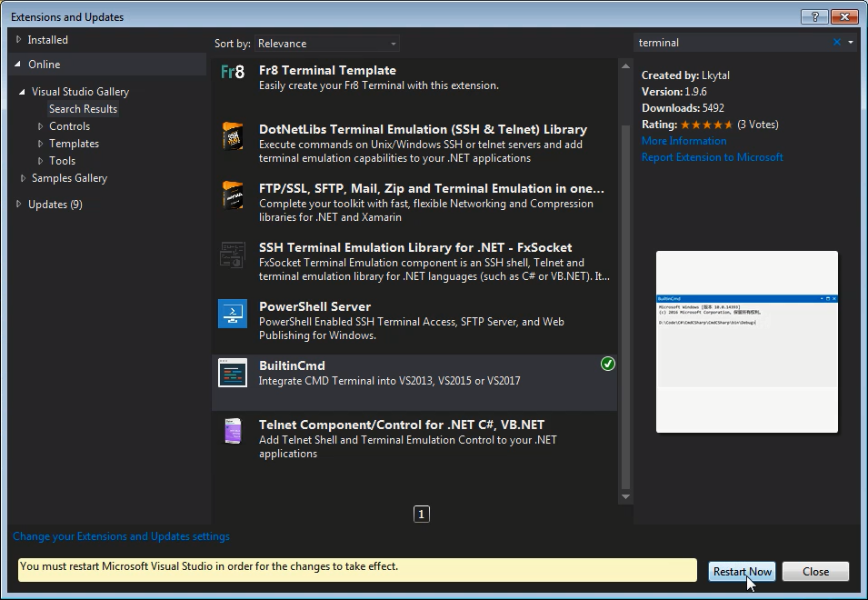Select the PowerShell Server title
868x600 pixels.
pos(314,306)
